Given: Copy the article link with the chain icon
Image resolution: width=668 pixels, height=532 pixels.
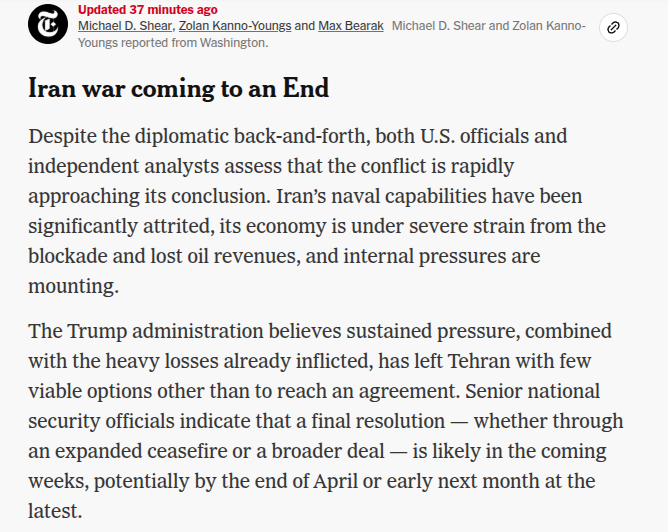Looking at the screenshot, I should pos(613,27).
